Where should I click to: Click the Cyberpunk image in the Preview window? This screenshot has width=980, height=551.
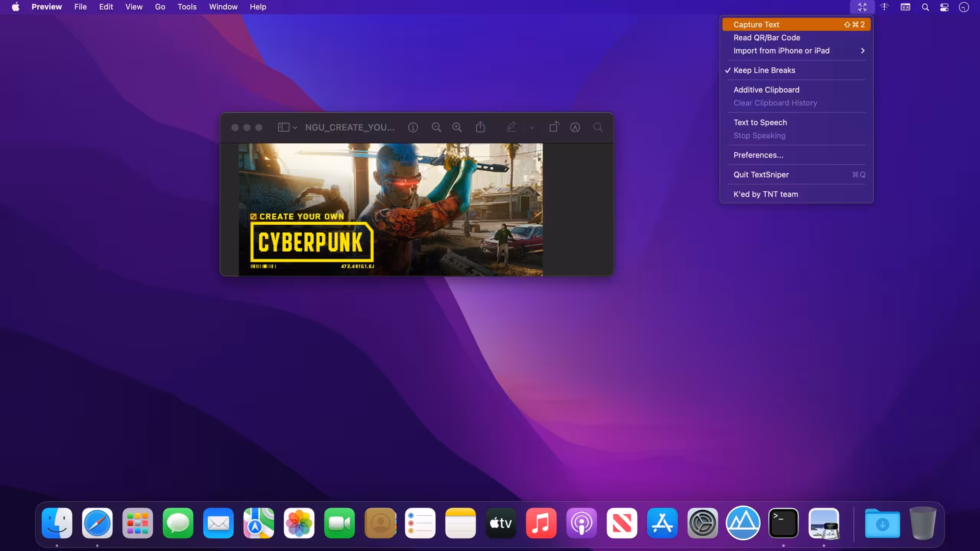pos(390,210)
